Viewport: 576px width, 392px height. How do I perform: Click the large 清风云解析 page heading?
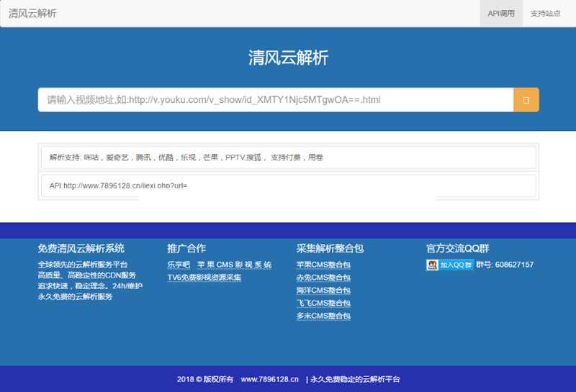pos(288,58)
